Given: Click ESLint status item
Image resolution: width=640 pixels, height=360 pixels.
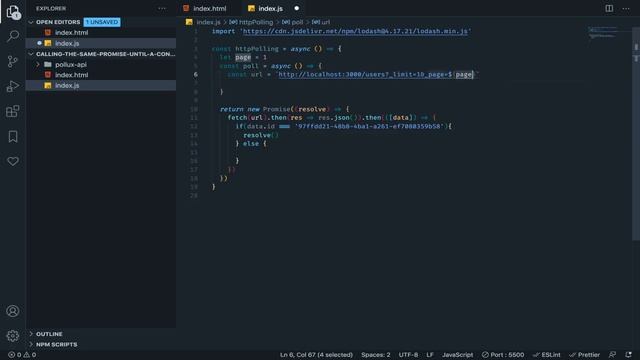Looking at the screenshot, I should pyautogui.click(x=547, y=355).
